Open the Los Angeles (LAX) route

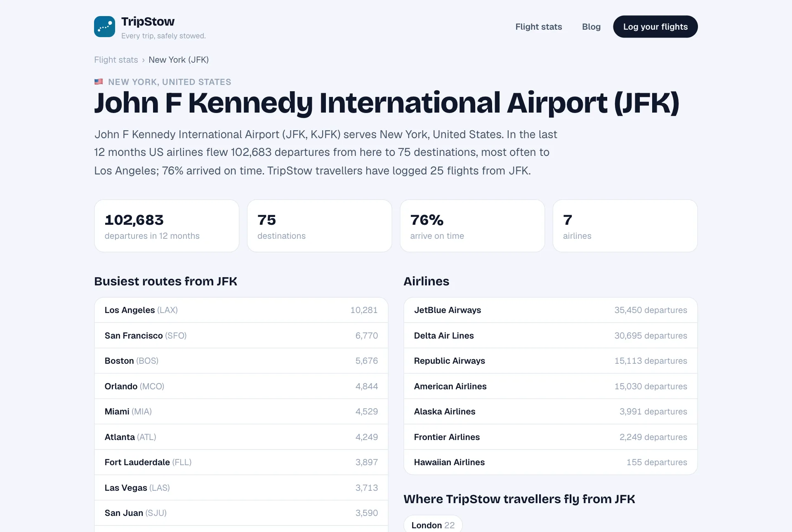(x=241, y=310)
